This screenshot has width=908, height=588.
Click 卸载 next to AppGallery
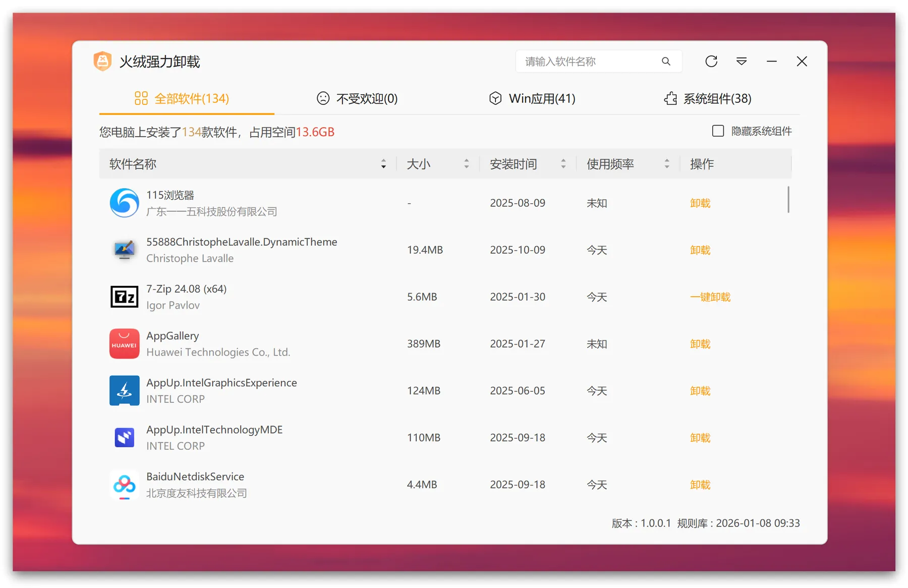tap(700, 343)
